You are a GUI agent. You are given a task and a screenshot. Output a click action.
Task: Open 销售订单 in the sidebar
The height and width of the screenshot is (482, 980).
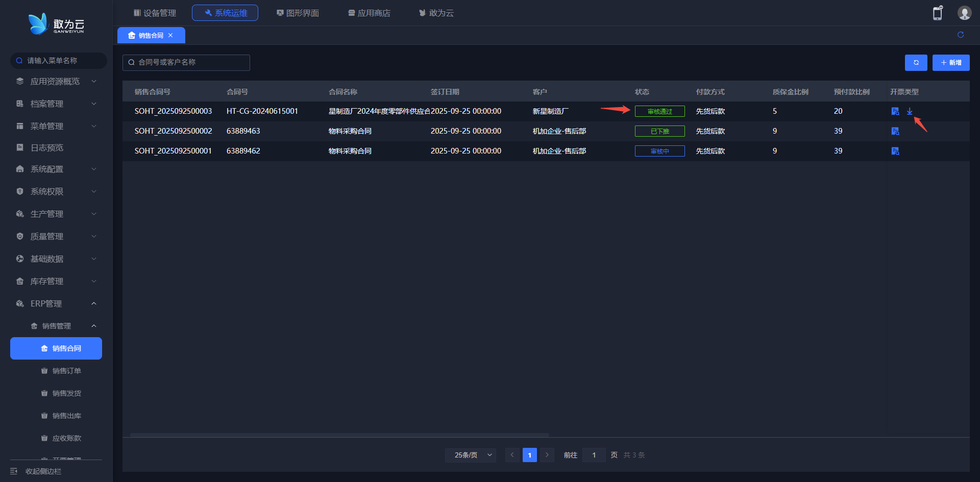coord(66,371)
